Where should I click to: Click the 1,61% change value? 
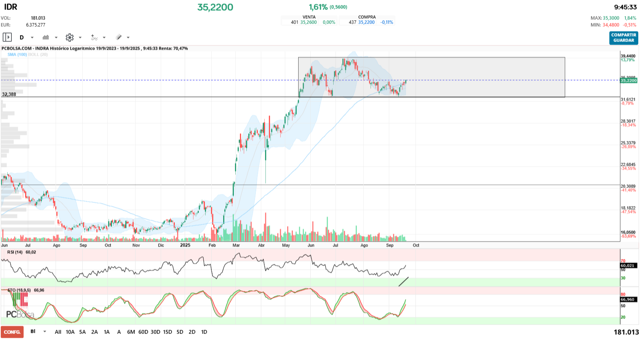[x=318, y=7]
